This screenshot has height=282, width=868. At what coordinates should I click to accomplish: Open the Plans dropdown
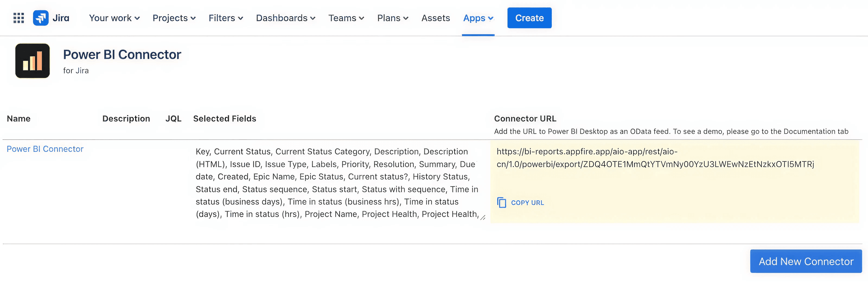393,18
